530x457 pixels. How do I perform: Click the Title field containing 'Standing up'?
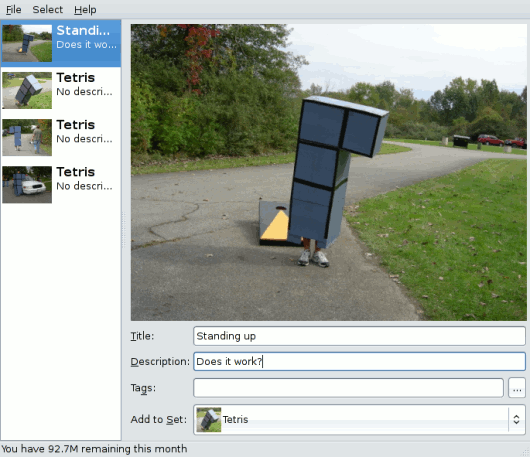359,336
